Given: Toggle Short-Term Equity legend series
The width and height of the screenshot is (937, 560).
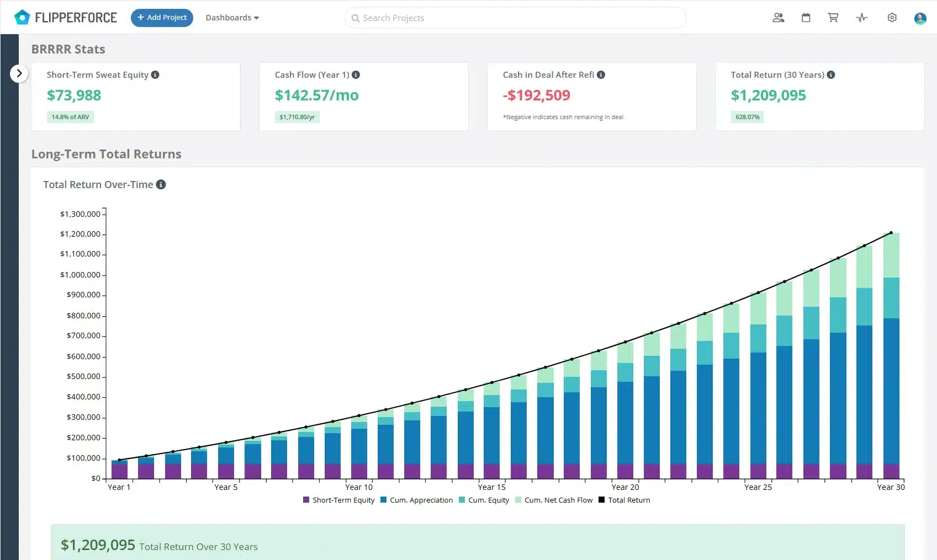Looking at the screenshot, I should coord(338,500).
